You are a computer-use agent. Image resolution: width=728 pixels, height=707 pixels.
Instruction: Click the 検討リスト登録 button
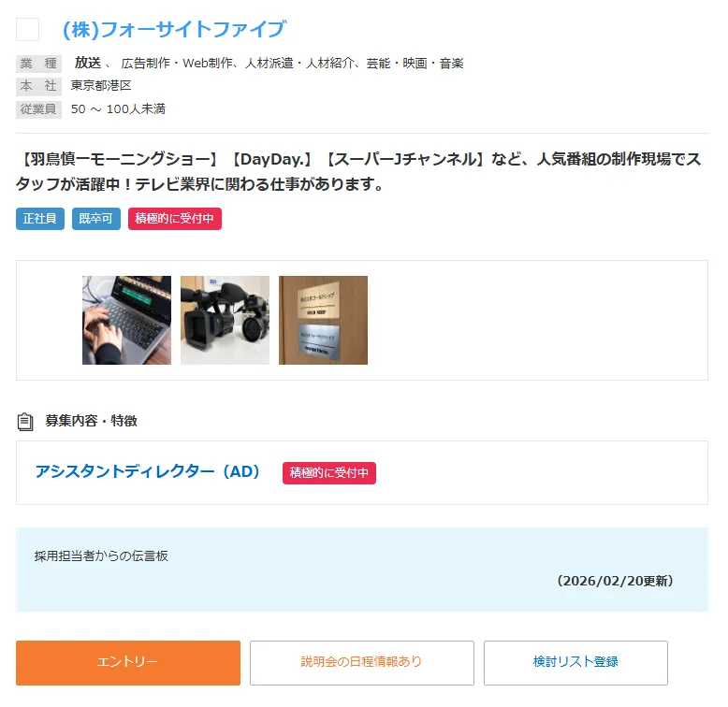(575, 662)
